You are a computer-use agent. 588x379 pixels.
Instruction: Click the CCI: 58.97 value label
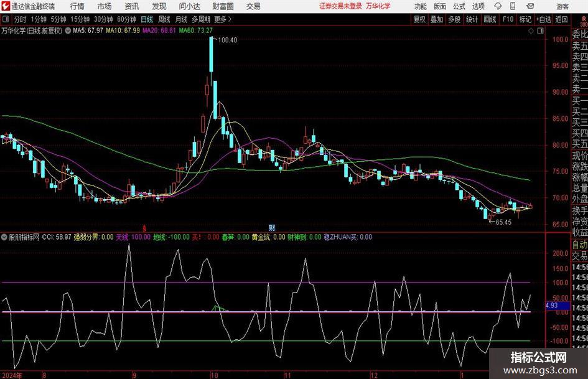pos(56,237)
